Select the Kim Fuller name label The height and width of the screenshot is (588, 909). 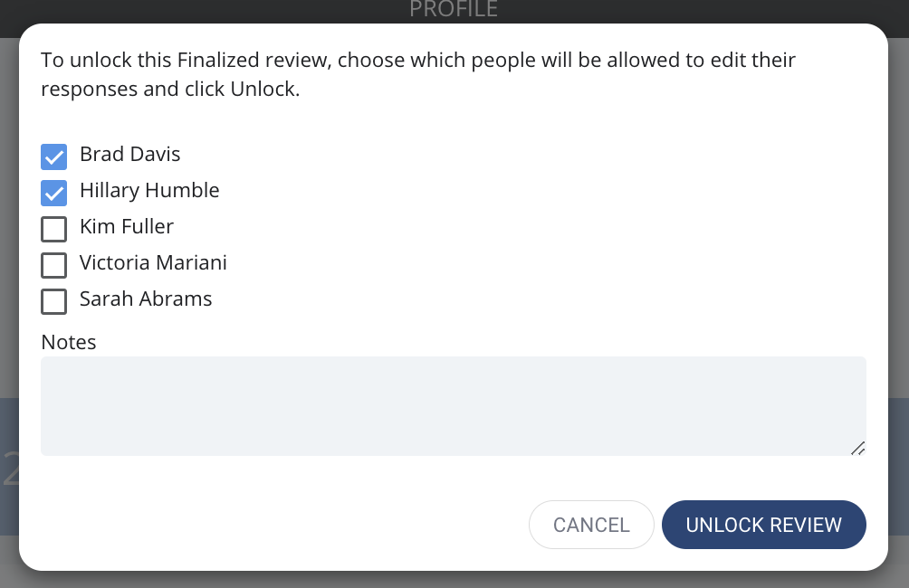127,226
